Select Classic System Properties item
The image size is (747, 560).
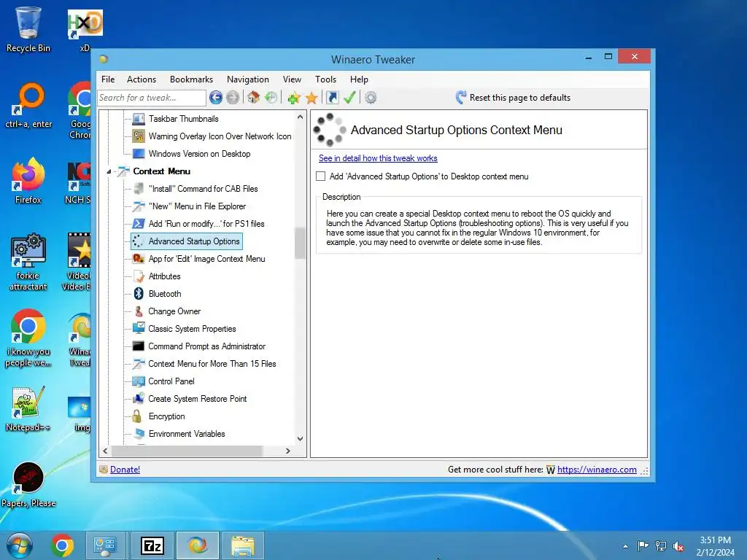pyautogui.click(x=192, y=329)
